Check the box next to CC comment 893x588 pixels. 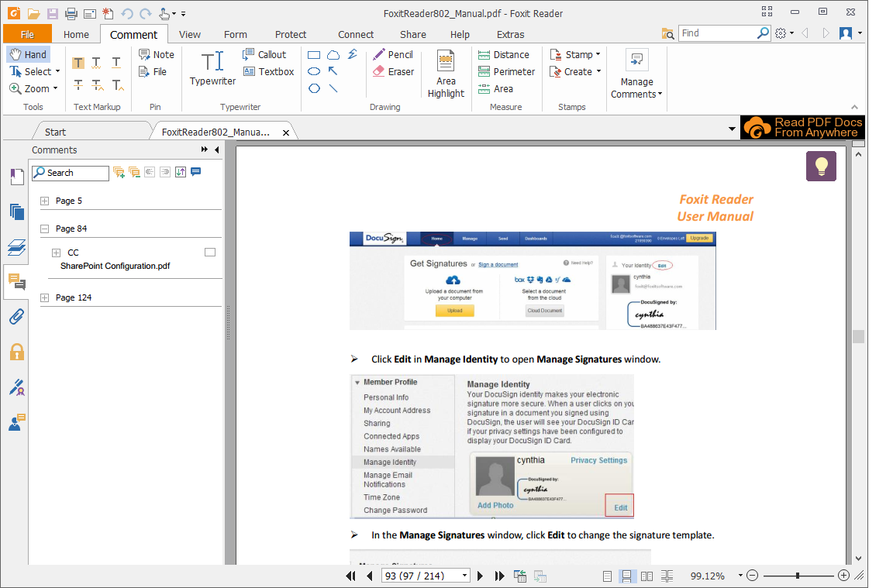point(210,253)
